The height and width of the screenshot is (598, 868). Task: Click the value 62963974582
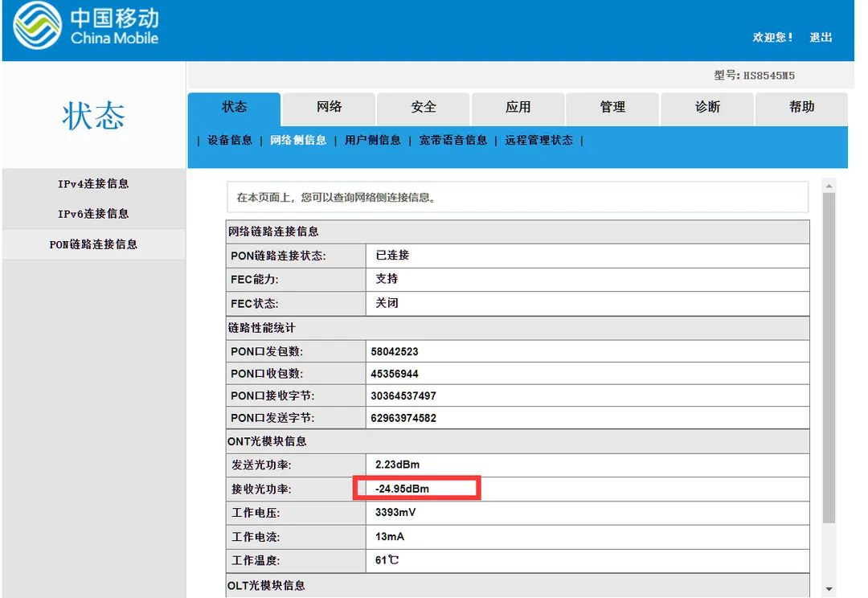[x=403, y=418]
